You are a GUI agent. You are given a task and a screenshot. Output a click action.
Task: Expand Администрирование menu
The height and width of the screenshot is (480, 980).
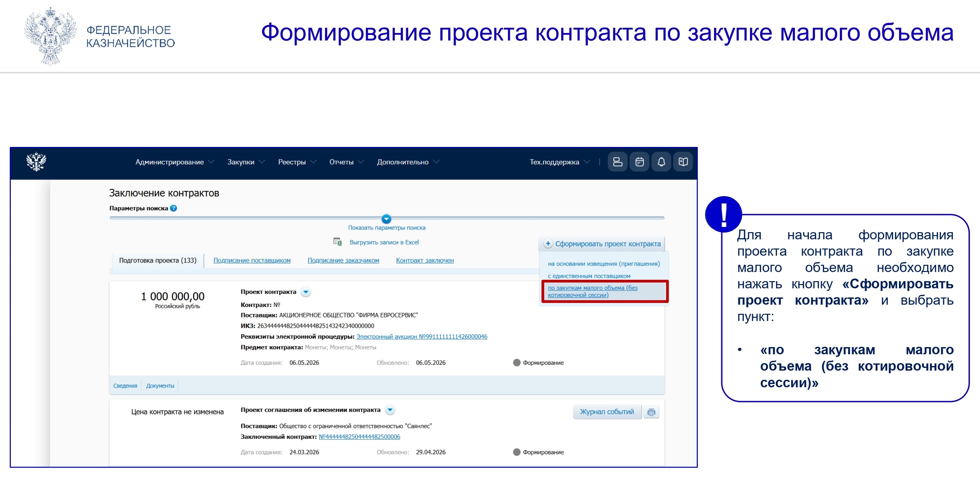175,162
